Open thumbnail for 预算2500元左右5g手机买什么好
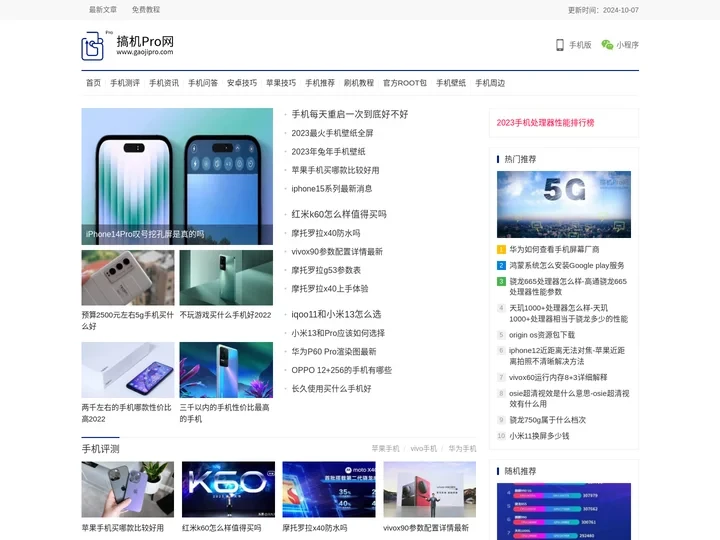This screenshot has width=720, height=540. pos(128,278)
